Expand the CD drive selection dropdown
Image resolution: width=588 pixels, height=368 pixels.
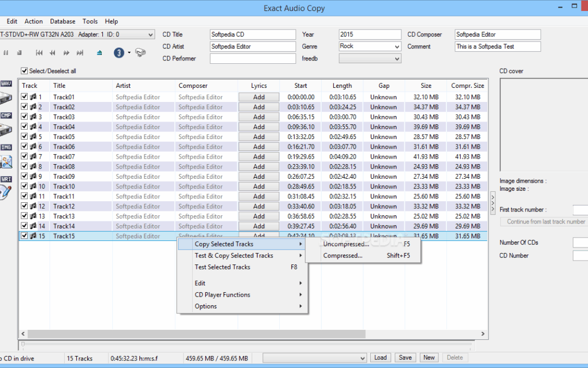(x=150, y=35)
